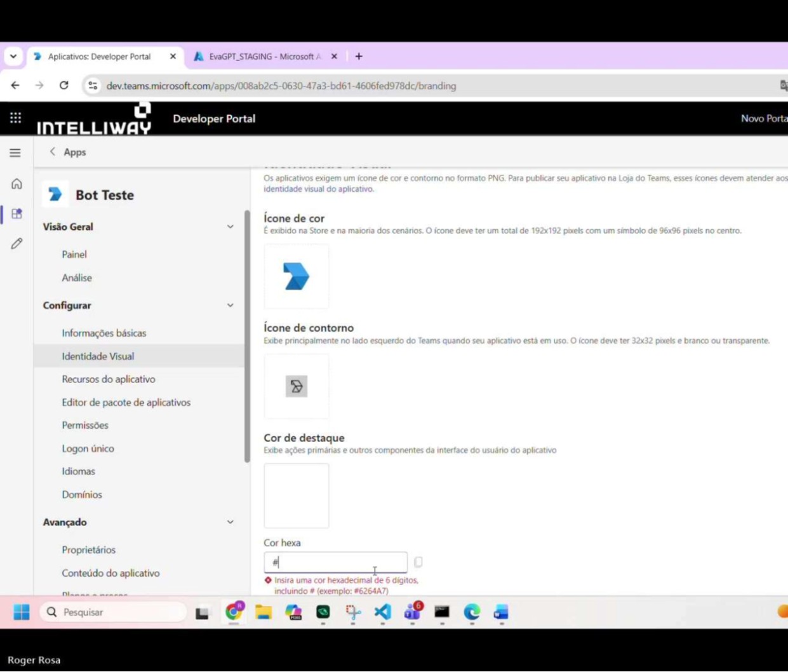Click the color icon thumbnail
The image size is (788, 672).
point(297,276)
